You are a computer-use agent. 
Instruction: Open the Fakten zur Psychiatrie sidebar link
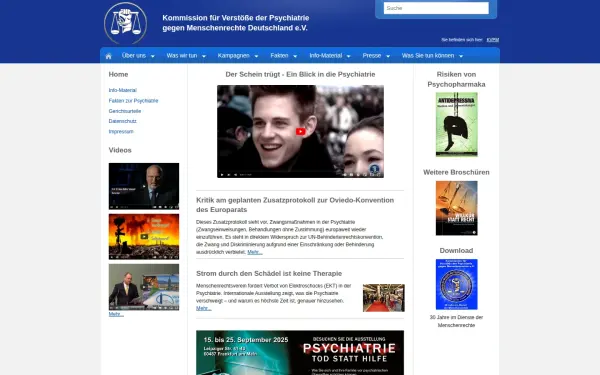tap(133, 101)
